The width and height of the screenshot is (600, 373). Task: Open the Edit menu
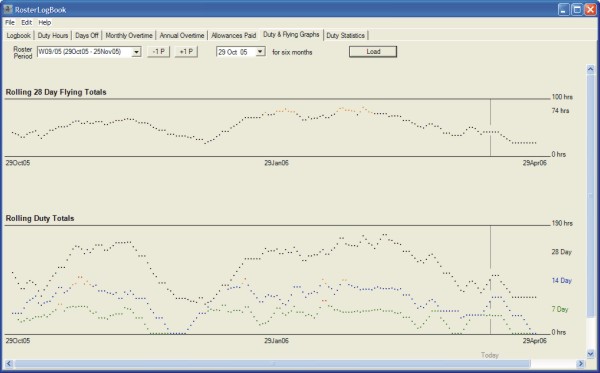click(x=26, y=23)
